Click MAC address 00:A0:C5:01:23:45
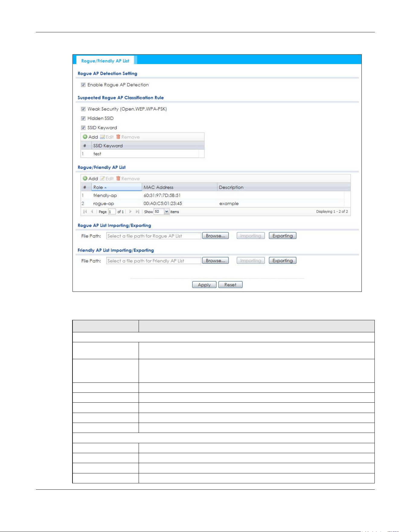 [x=163, y=204]
